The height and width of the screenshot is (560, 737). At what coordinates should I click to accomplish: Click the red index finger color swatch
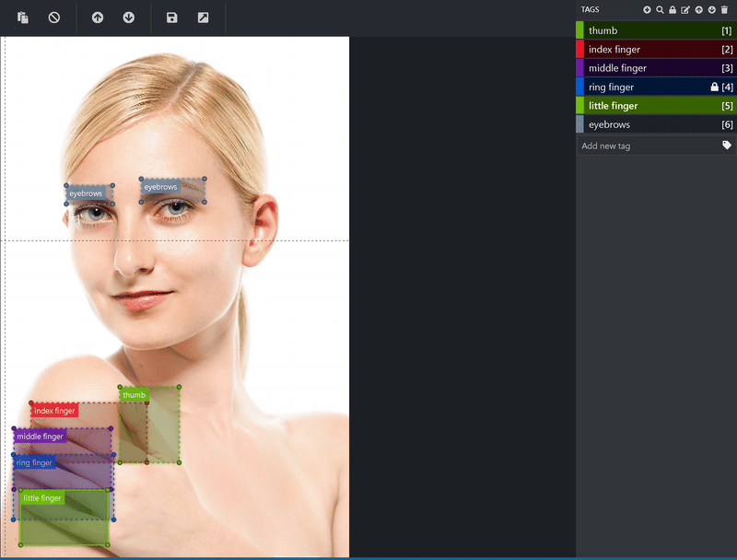[579, 50]
